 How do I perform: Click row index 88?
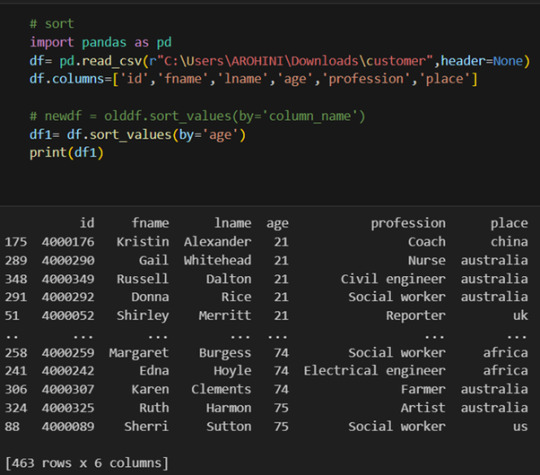tap(12, 427)
